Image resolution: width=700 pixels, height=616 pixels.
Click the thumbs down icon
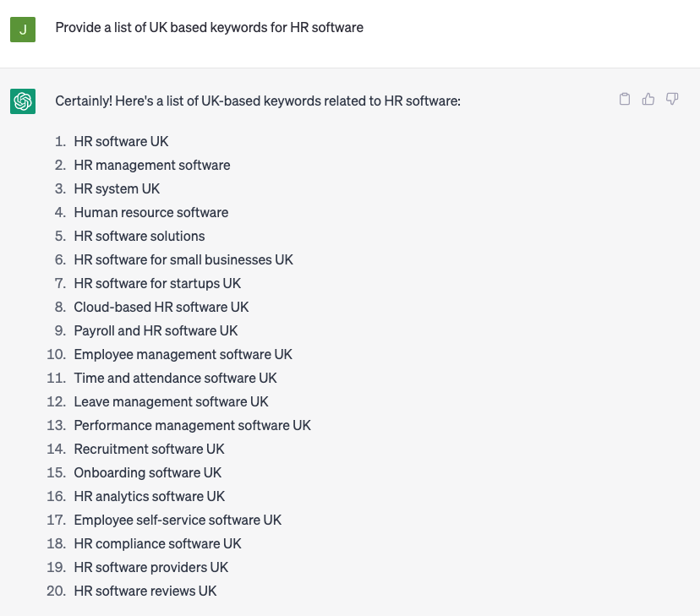point(672,100)
